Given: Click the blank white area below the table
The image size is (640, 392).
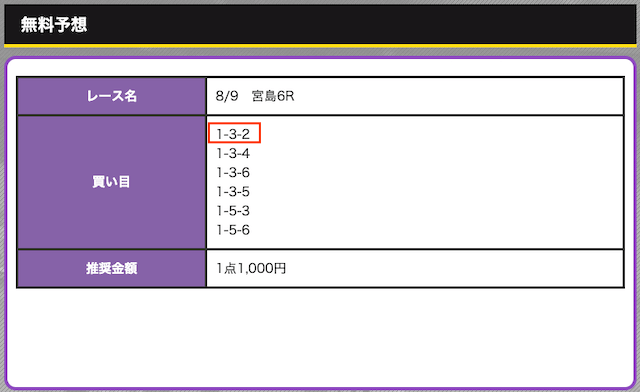Looking at the screenshot, I should point(320,337).
